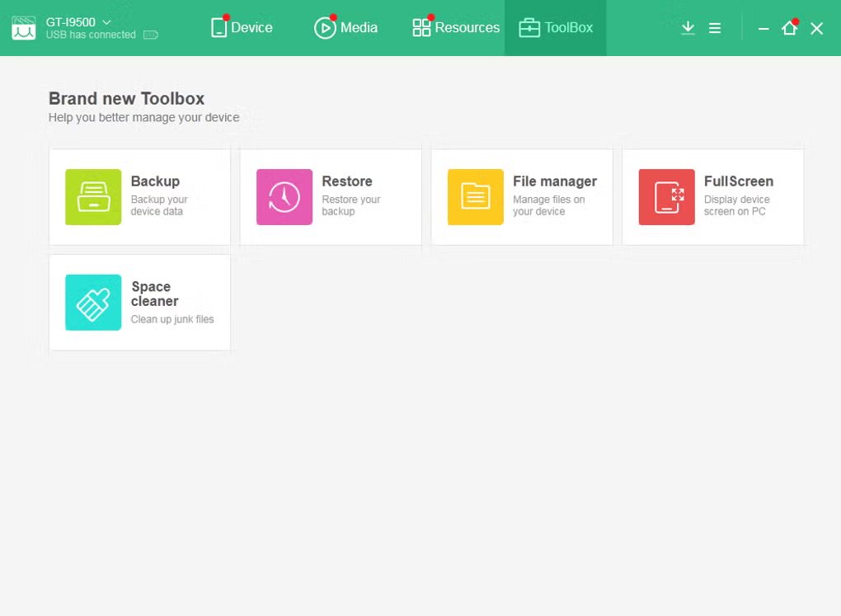
Task: Click the pink Restore clock icon
Action: coord(284,197)
